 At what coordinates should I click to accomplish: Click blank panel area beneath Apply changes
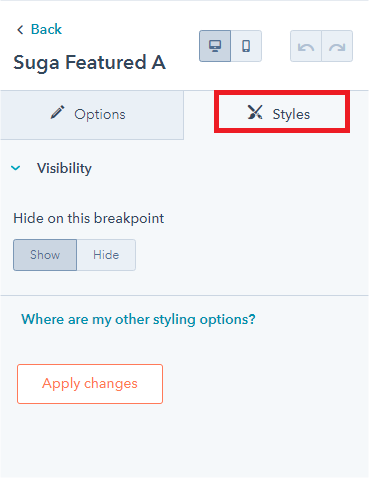tap(184, 440)
